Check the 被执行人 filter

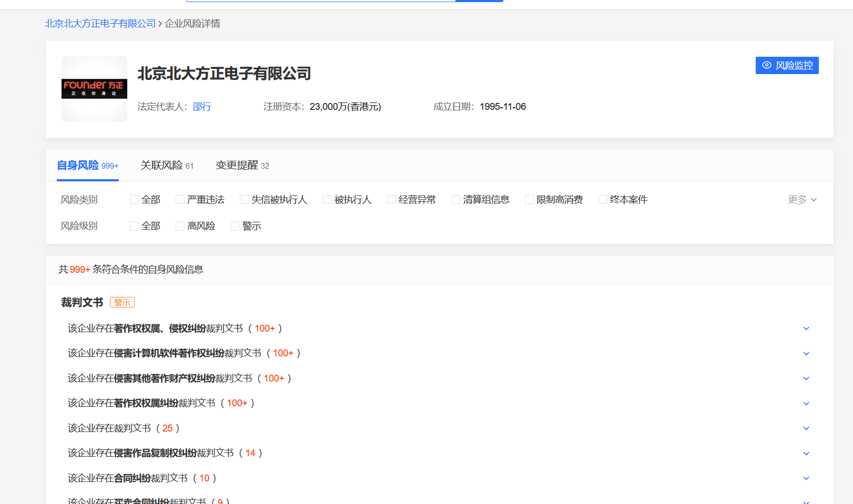click(x=327, y=200)
